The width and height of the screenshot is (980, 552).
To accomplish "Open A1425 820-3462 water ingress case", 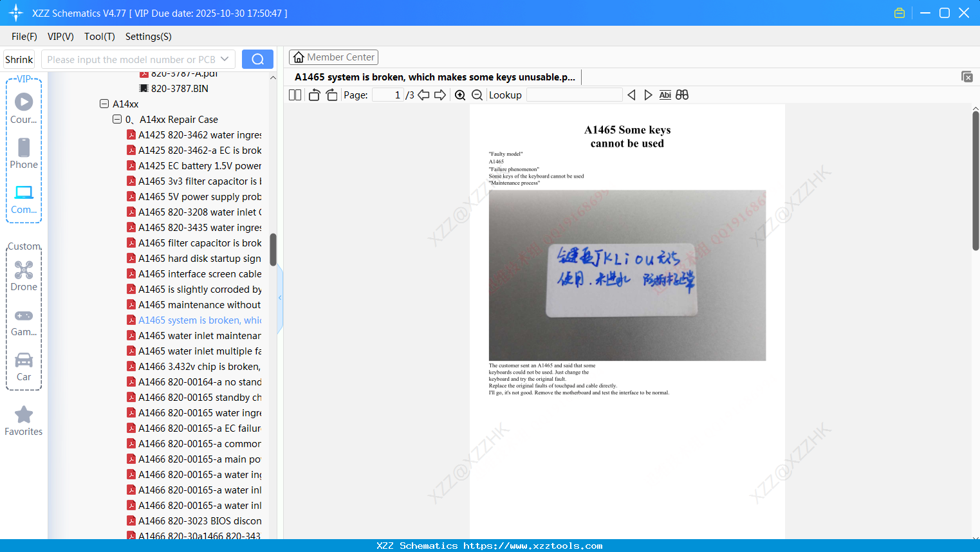I will (x=194, y=134).
